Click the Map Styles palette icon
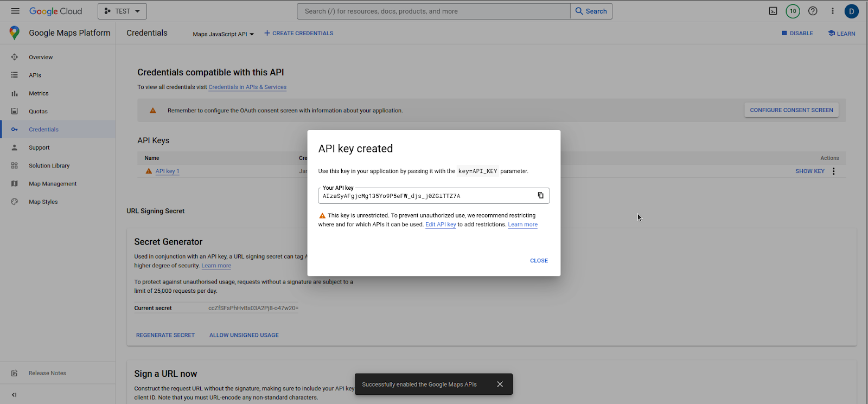 pyautogui.click(x=15, y=202)
